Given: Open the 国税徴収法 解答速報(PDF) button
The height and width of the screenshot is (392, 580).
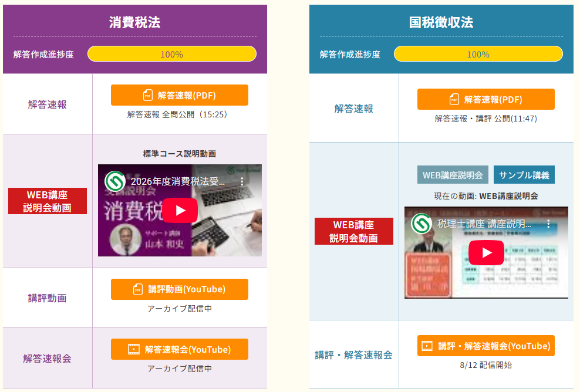Looking at the screenshot, I should click(x=486, y=99).
